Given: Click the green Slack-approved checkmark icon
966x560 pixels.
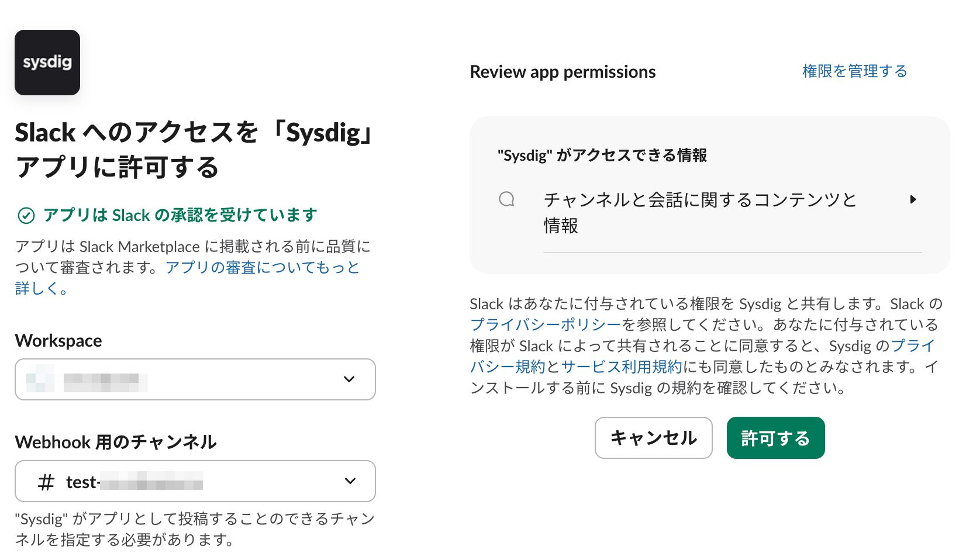Looking at the screenshot, I should coord(26,216).
